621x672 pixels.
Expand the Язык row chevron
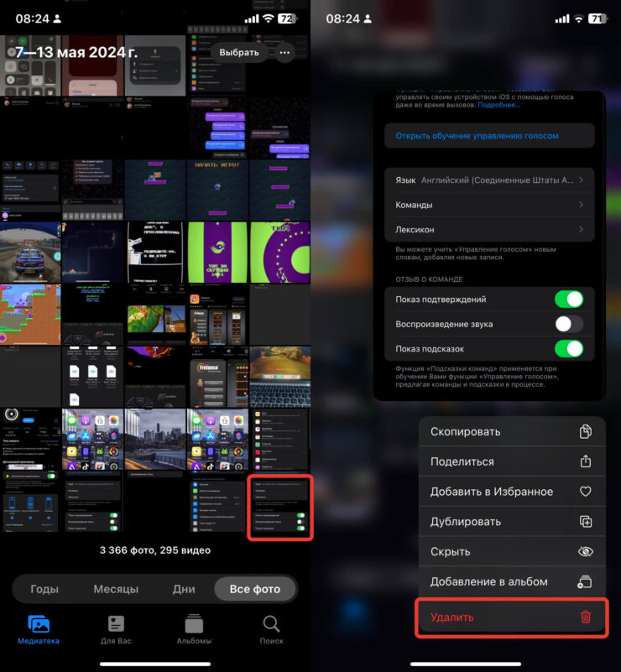click(582, 180)
